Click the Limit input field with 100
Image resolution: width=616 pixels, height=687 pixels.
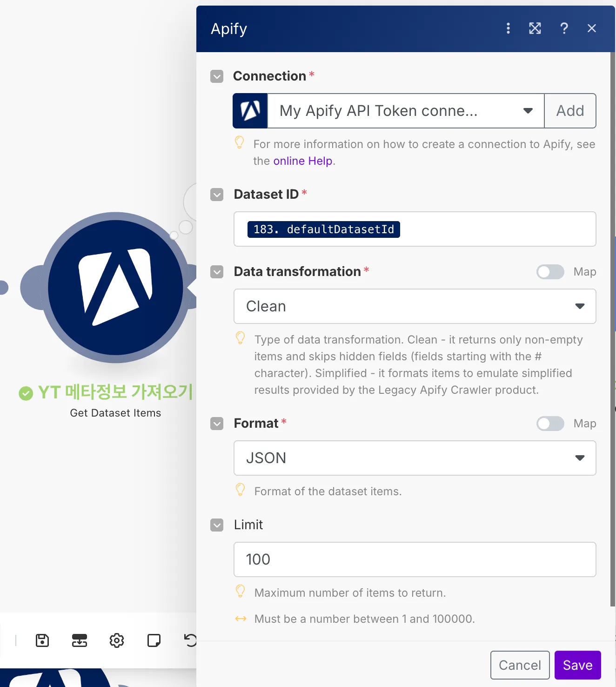coord(415,559)
